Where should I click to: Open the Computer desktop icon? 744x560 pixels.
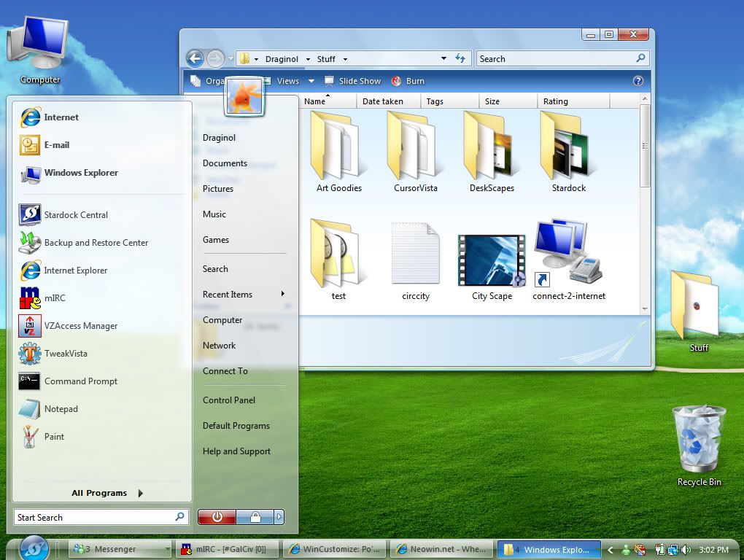coord(39,50)
